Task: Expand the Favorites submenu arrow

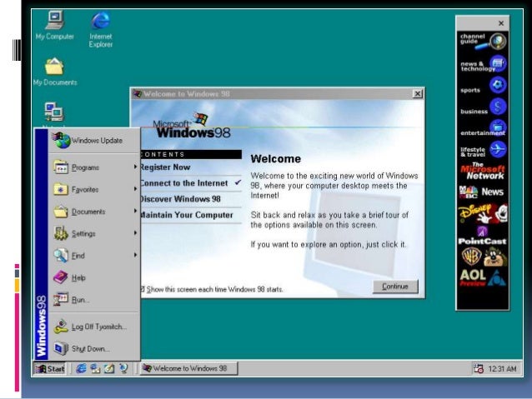Action: point(135,190)
